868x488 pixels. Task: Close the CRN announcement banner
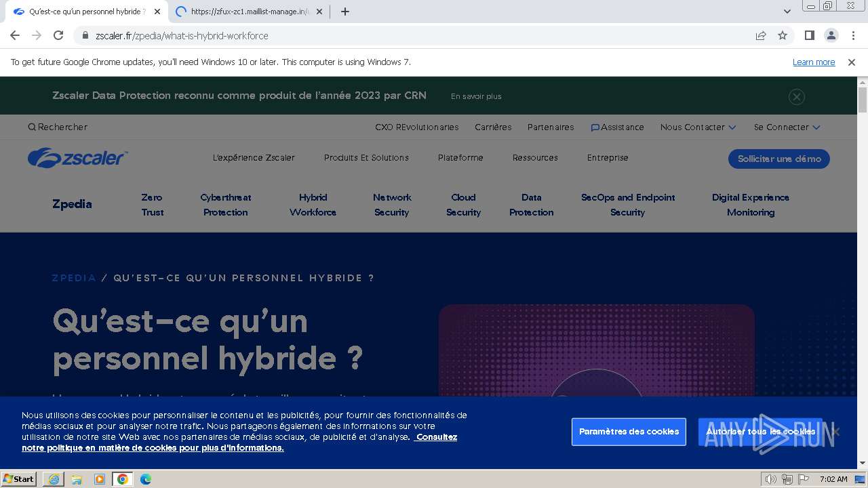(797, 97)
